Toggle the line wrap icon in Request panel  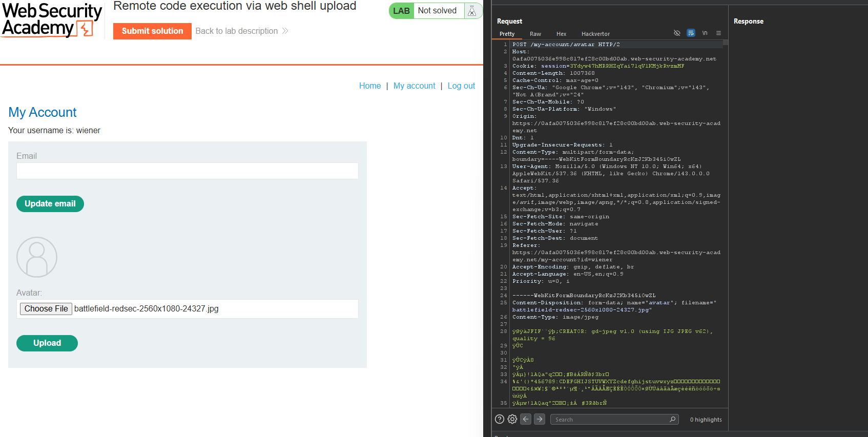coord(691,33)
